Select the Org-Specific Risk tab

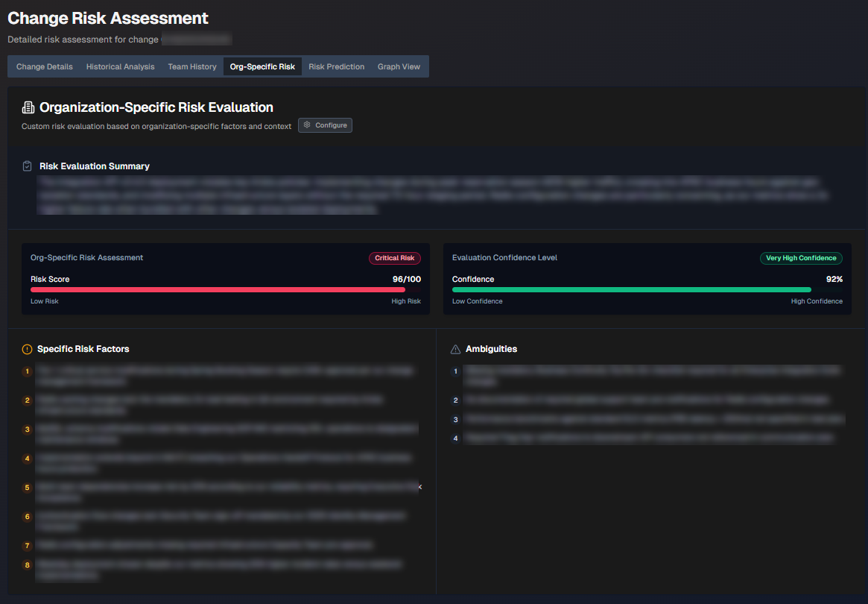coord(262,66)
